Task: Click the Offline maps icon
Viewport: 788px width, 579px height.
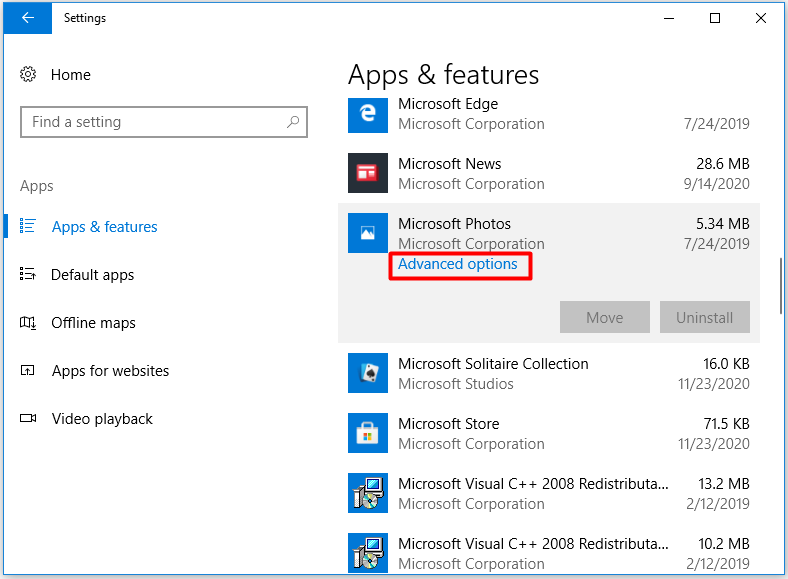Action: point(28,323)
